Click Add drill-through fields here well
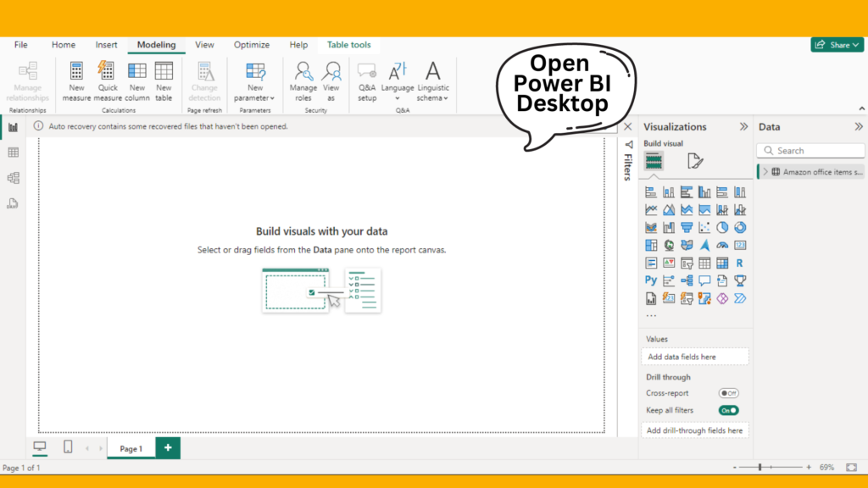The height and width of the screenshot is (488, 868). click(695, 430)
